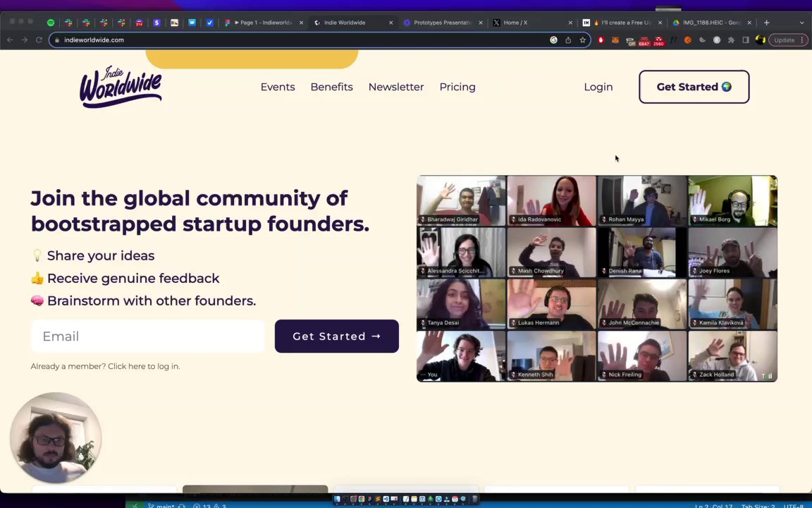Open the red hand blocker extension
Image resolution: width=812 pixels, height=508 pixels.
point(601,40)
